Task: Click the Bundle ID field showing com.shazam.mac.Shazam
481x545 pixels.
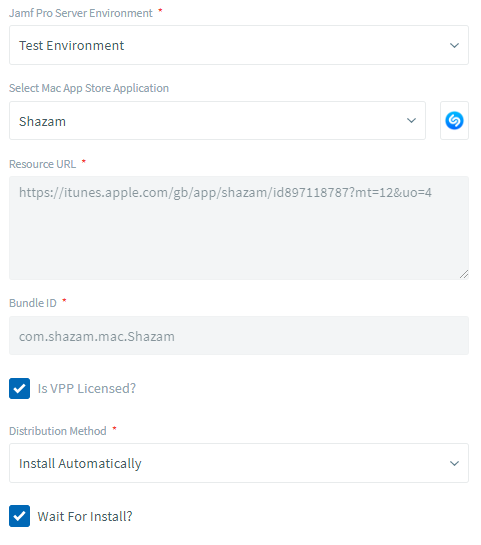Action: point(239,336)
